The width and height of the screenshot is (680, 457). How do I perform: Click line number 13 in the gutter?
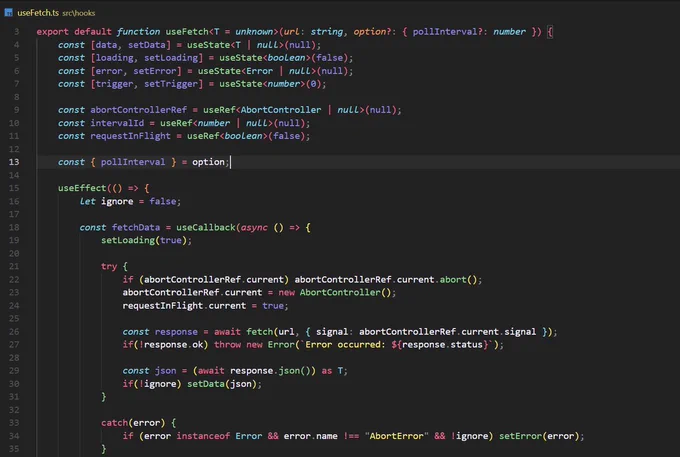pos(14,162)
